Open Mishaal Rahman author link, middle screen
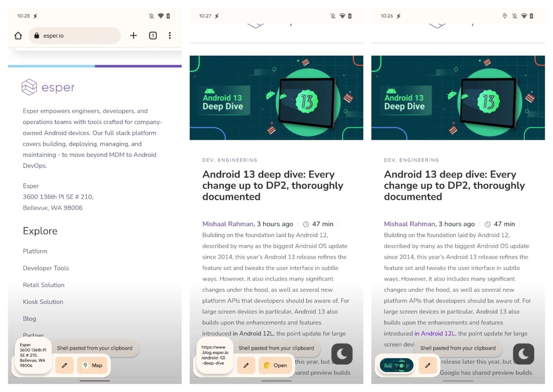This screenshot has height=392, width=553. coord(228,224)
